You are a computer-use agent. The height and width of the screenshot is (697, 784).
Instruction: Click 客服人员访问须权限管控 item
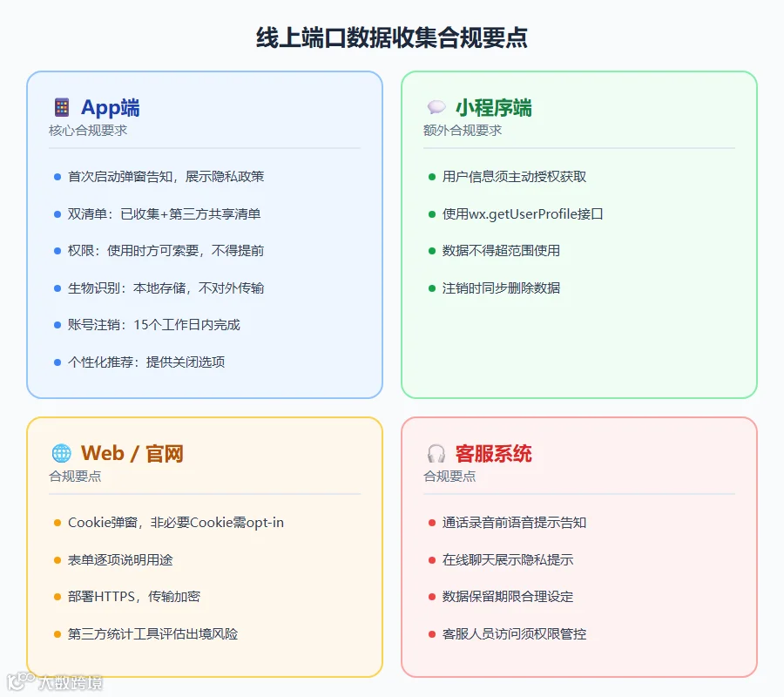(x=514, y=634)
